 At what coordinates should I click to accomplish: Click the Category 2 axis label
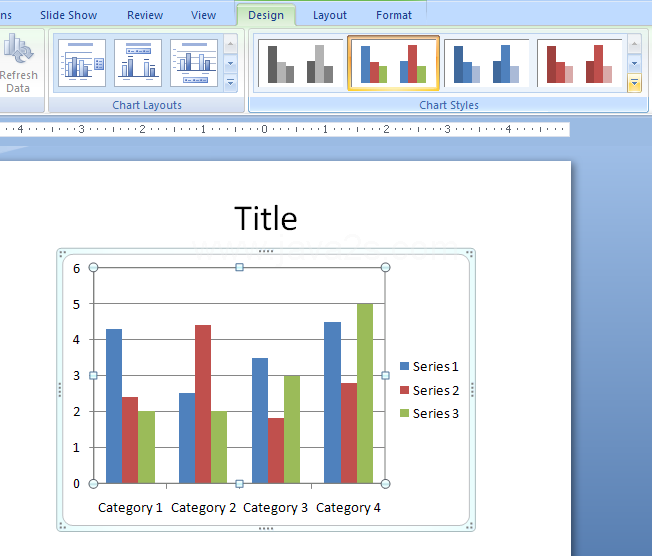(203, 508)
